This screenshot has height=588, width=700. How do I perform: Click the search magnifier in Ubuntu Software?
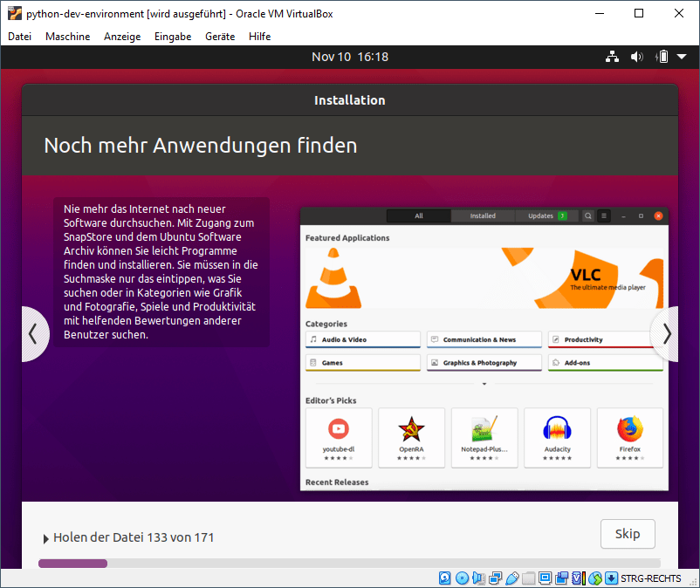587,215
